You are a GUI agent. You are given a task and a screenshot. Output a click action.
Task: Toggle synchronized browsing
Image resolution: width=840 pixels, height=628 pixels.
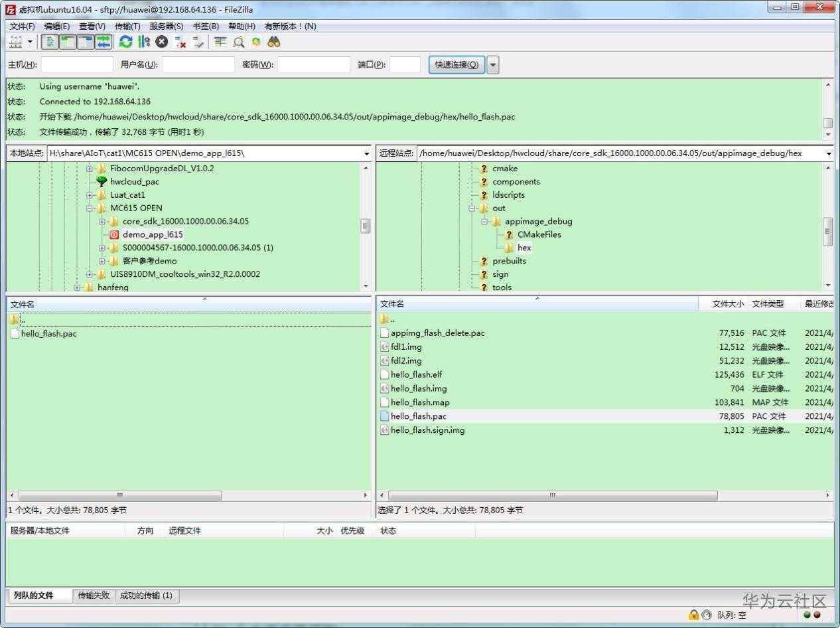[256, 42]
